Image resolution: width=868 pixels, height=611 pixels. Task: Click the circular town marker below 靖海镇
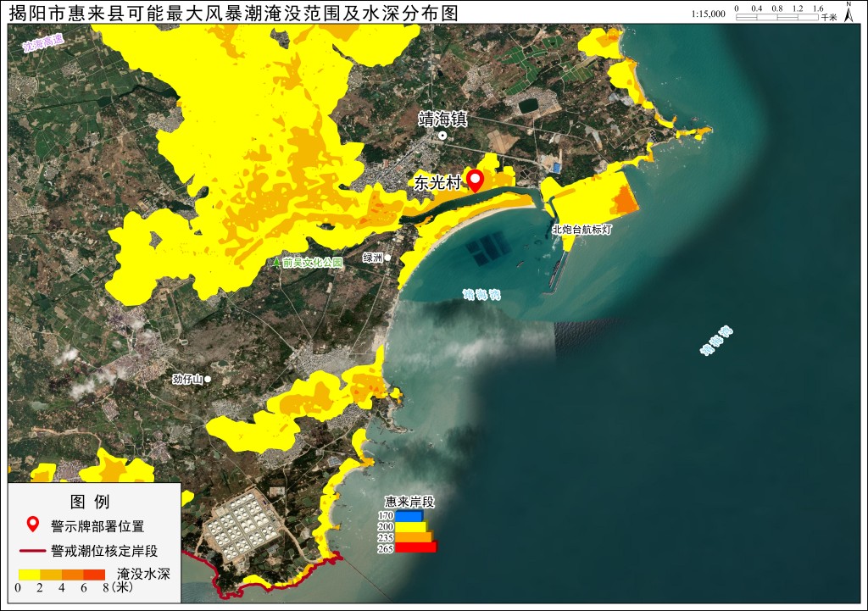click(442, 136)
